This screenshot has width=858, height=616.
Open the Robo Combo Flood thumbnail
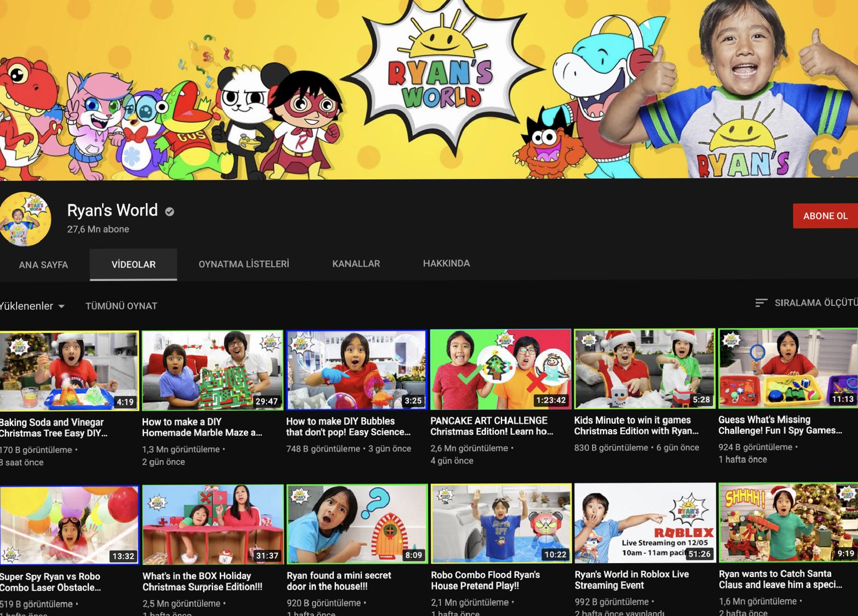tap(501, 524)
